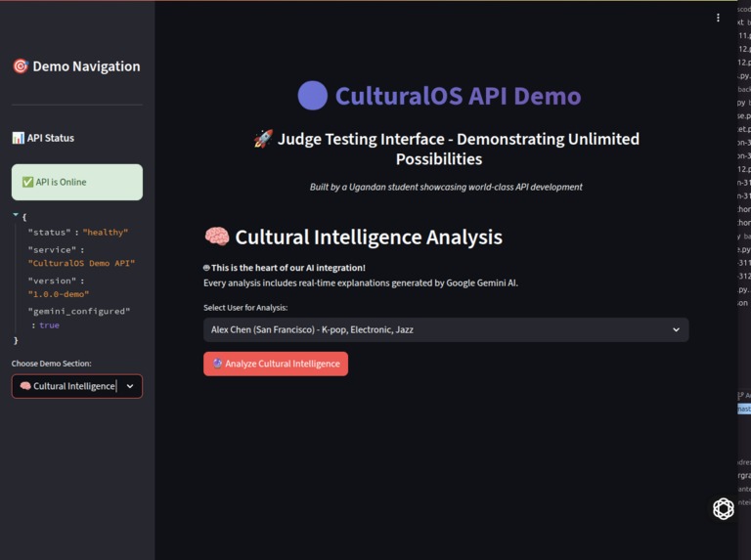Click the brain icon beside Cultural Intelligence Analysis
The height and width of the screenshot is (560, 751).
pyautogui.click(x=216, y=237)
